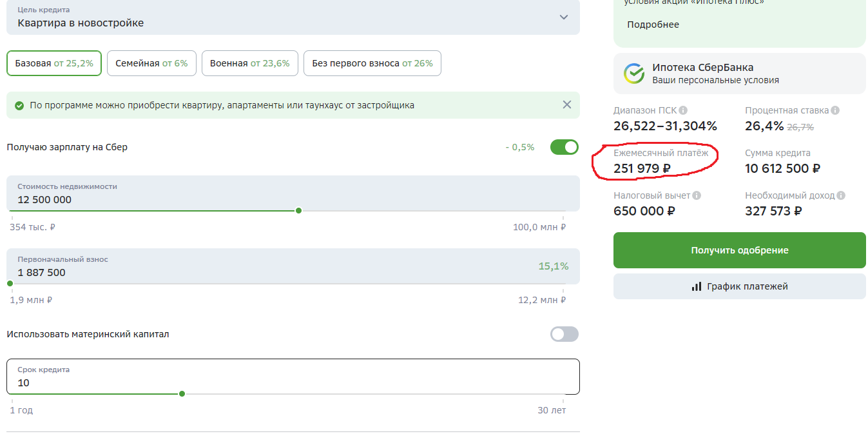Image resolution: width=868 pixels, height=445 pixels.
Task: Click the Получить одобрение button
Action: [x=740, y=250]
